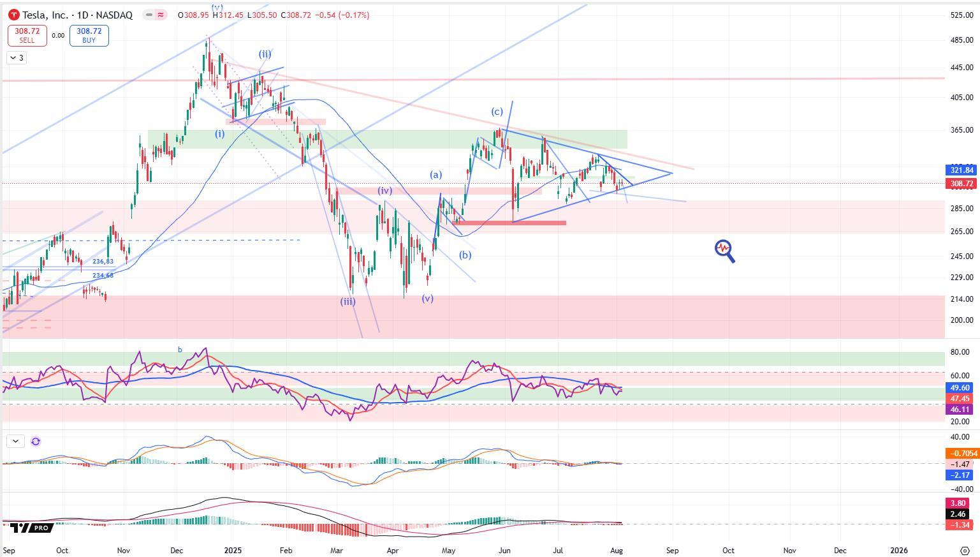Click the L305.50 low value
This screenshot has width=980, height=557.
[x=262, y=15]
